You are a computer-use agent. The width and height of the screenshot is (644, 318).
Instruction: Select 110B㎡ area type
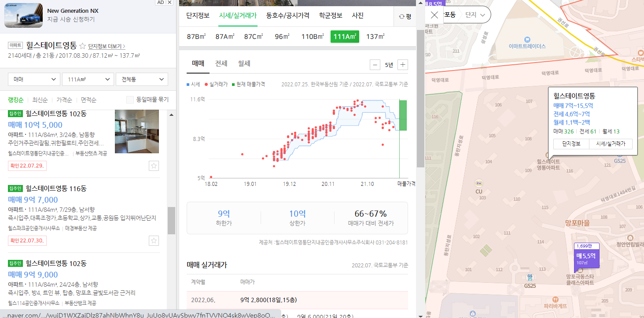click(313, 37)
